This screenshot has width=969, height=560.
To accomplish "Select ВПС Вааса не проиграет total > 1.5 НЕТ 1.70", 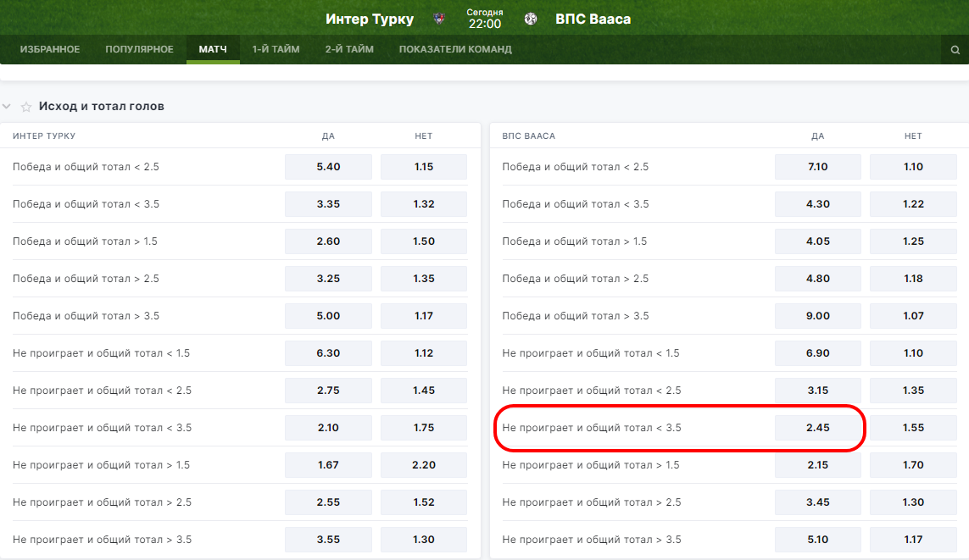I will pyautogui.click(x=913, y=465).
